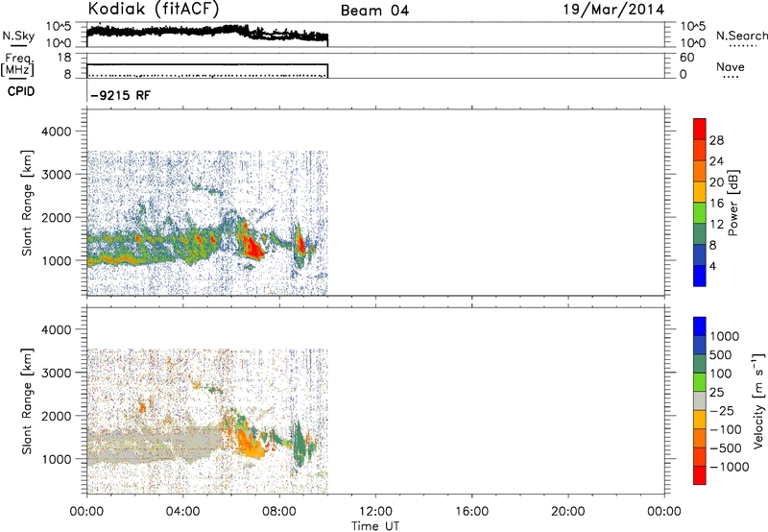
Task: Click the 'Power [dB]' colorbar title
Action: point(732,203)
